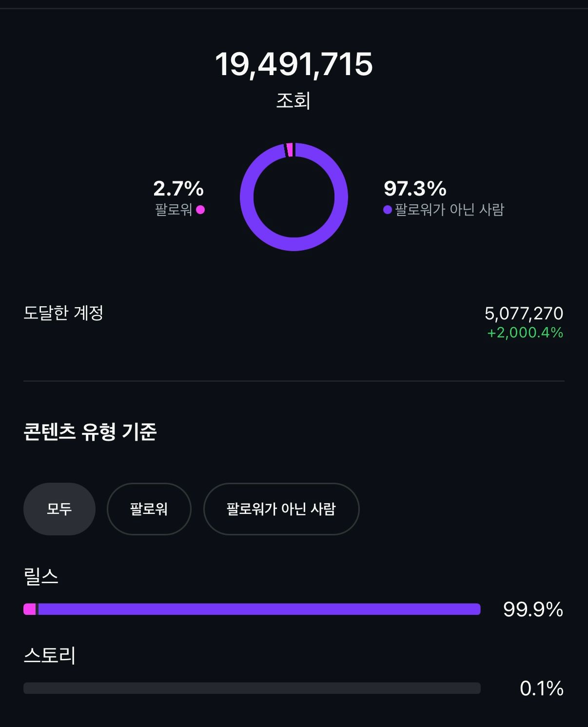
Task: Click the green +2,000.4% change indicator
Action: pos(525,333)
